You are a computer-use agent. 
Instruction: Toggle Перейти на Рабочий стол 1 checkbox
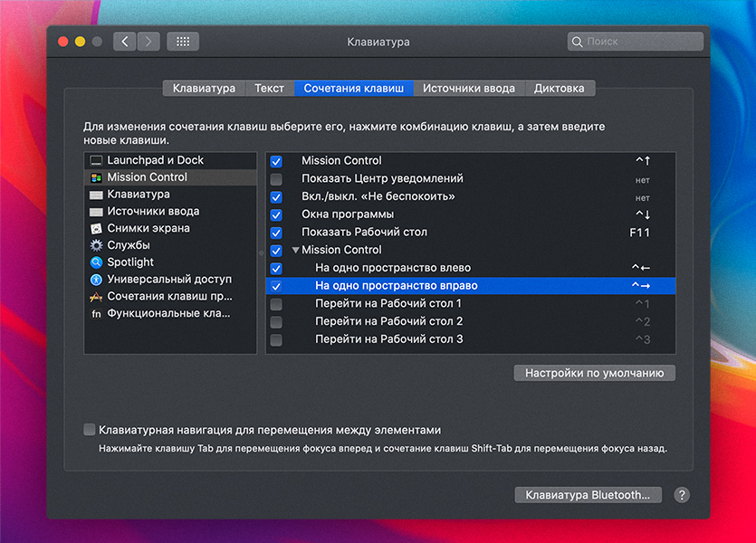(276, 304)
